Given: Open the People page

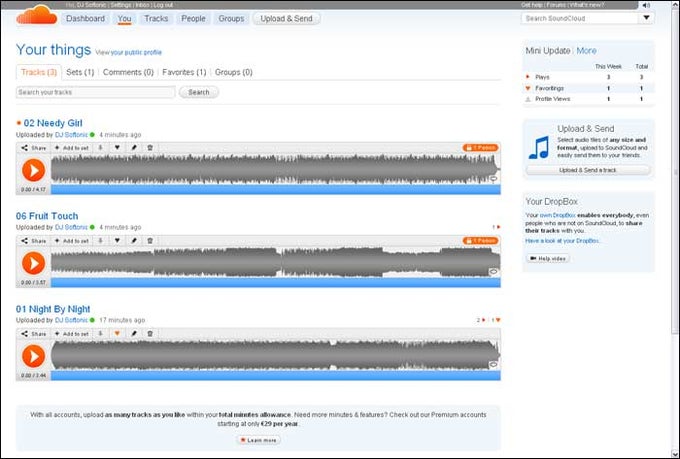Looking at the screenshot, I should tap(193, 19).
